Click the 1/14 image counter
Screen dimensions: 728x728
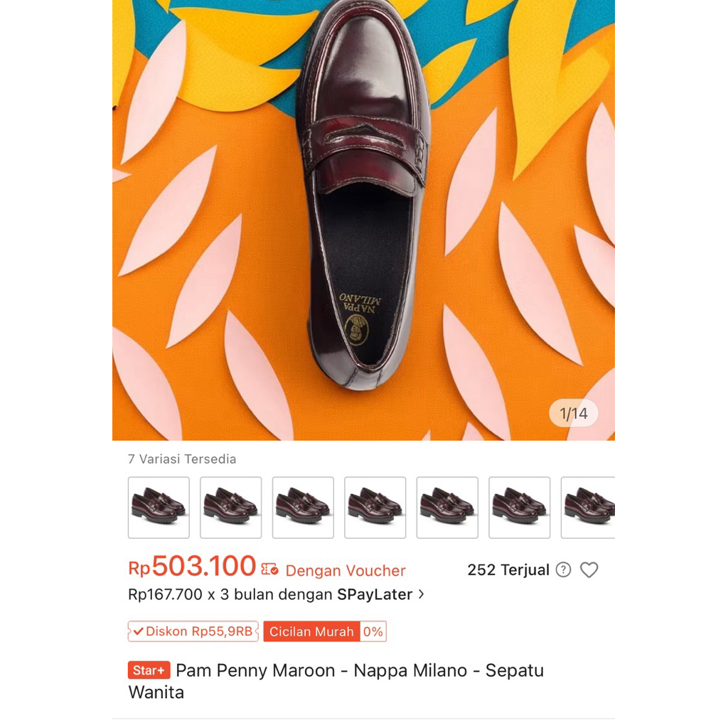point(574,413)
